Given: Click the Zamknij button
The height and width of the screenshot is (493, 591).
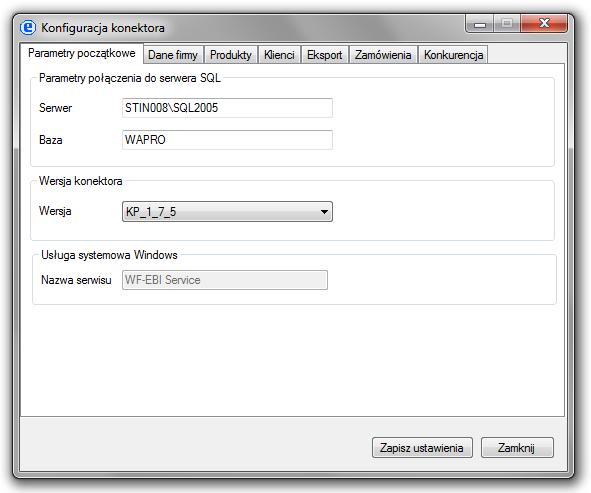Looking at the screenshot, I should pyautogui.click(x=517, y=448).
